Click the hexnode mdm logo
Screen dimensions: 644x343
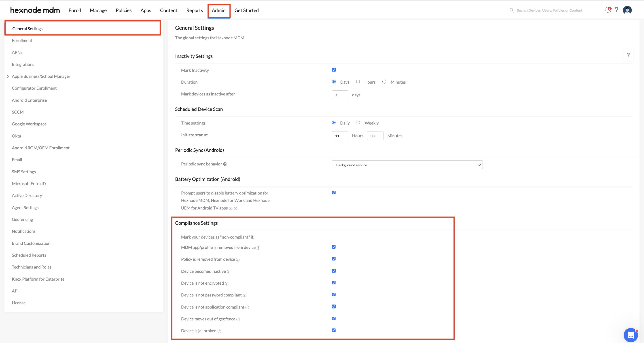pyautogui.click(x=35, y=10)
